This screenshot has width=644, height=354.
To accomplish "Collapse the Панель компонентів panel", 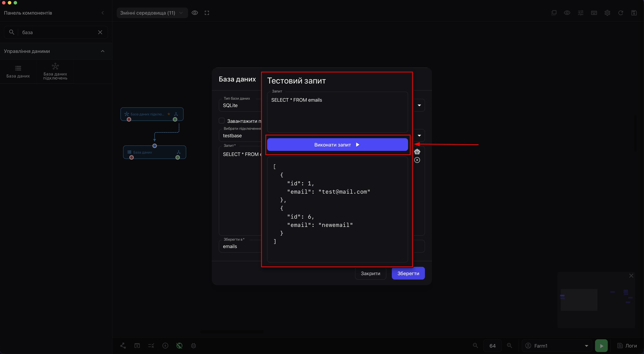I will 102,13.
